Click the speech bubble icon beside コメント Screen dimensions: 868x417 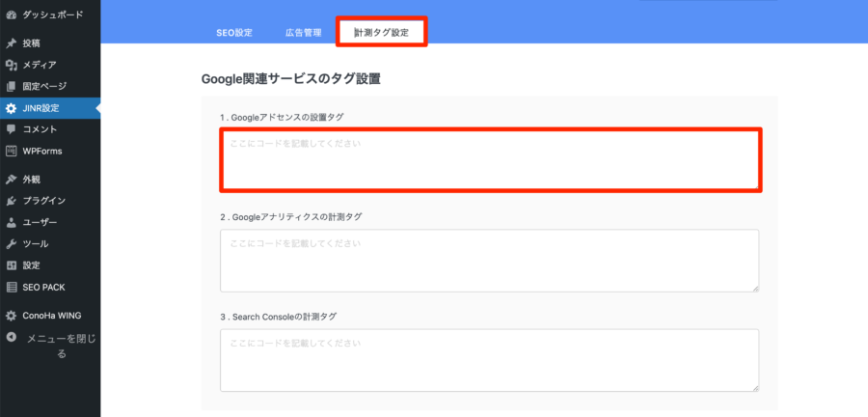click(x=11, y=129)
